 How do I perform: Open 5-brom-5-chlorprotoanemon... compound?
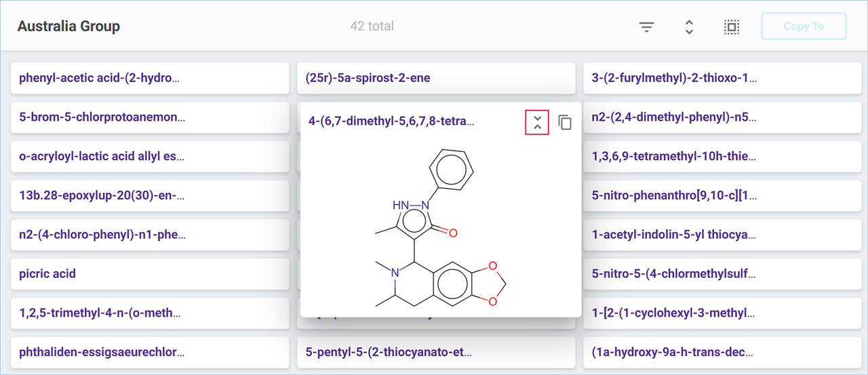[x=150, y=117]
